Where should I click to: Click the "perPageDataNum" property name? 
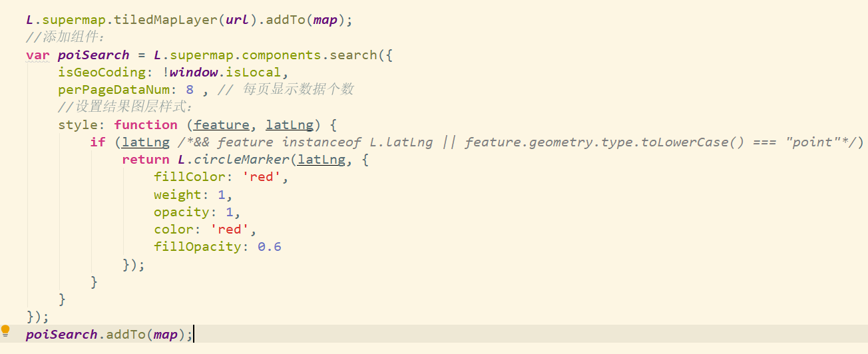click(x=113, y=89)
